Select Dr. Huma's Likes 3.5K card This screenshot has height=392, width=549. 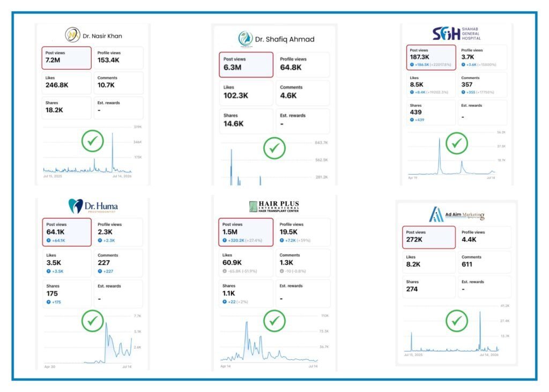click(x=67, y=263)
